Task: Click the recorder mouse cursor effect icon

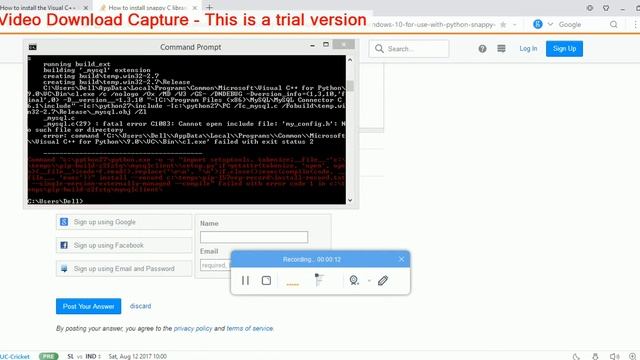Action: 319,280
